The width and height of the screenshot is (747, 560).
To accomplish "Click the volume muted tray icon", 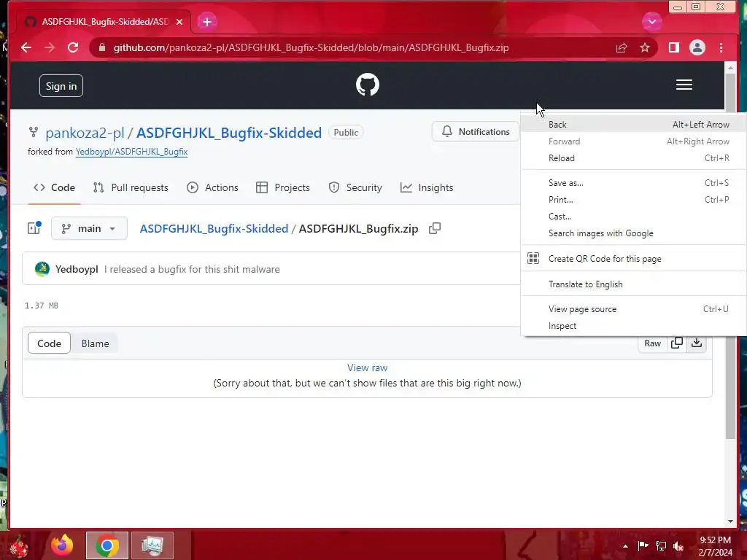I will pos(678,545).
